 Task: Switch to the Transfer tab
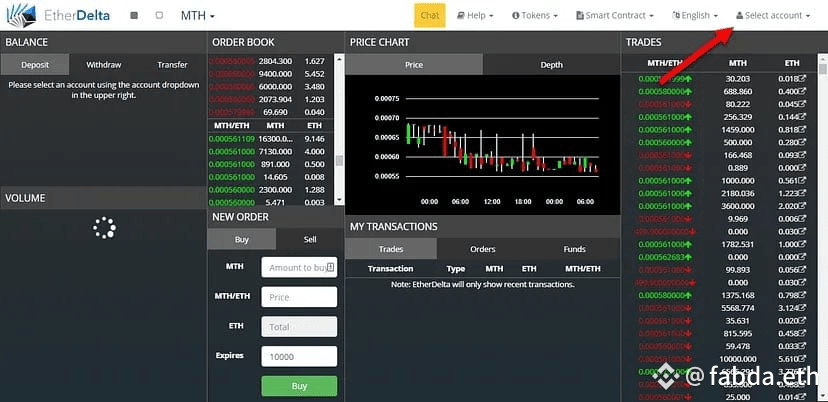172,64
